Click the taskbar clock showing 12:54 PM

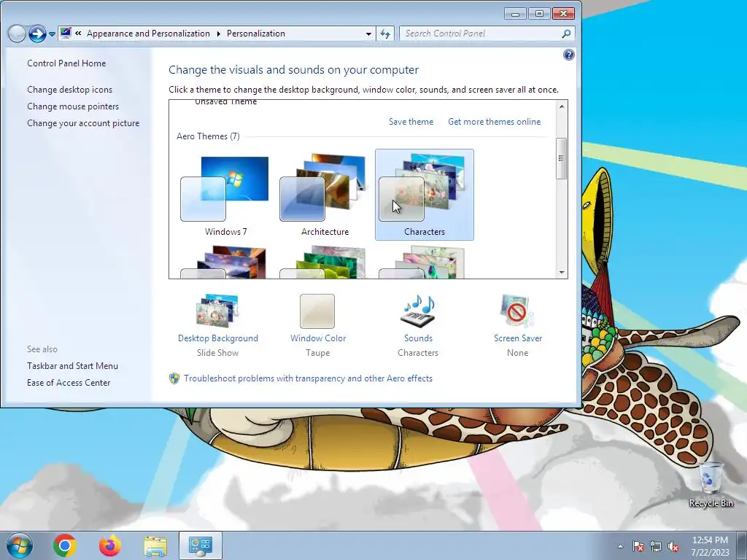[x=710, y=546]
